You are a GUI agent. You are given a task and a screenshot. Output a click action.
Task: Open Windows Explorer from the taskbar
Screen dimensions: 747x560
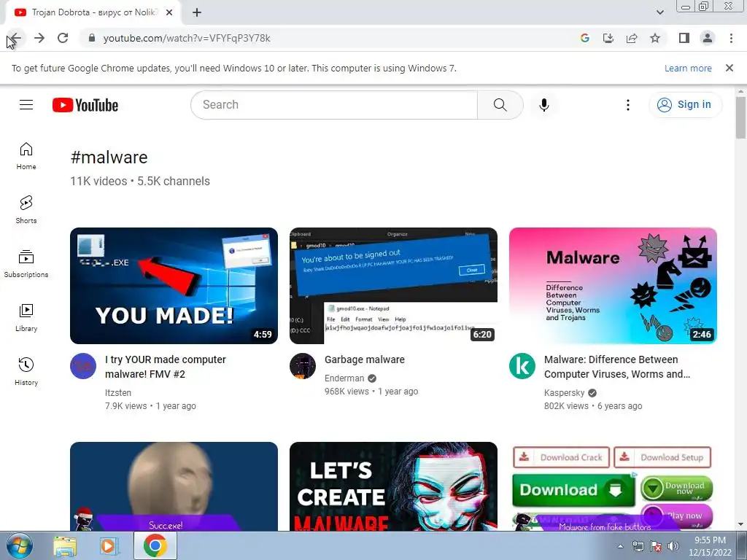coord(65,546)
